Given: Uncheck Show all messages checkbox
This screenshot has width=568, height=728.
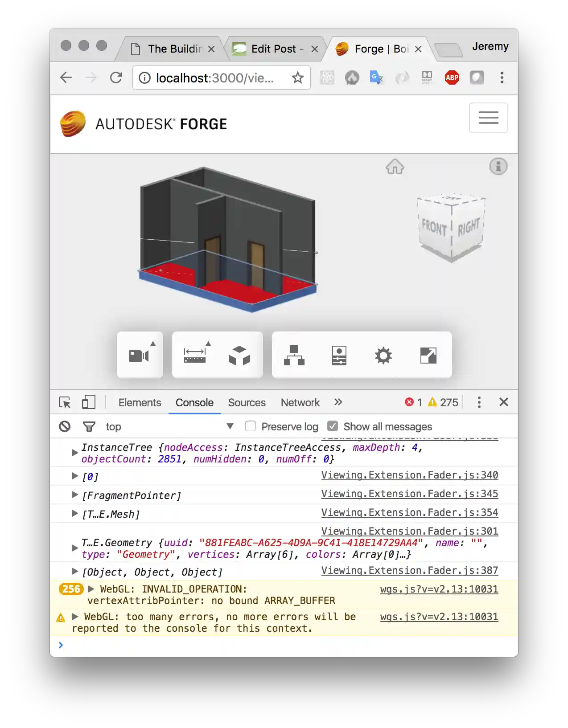Looking at the screenshot, I should (333, 426).
